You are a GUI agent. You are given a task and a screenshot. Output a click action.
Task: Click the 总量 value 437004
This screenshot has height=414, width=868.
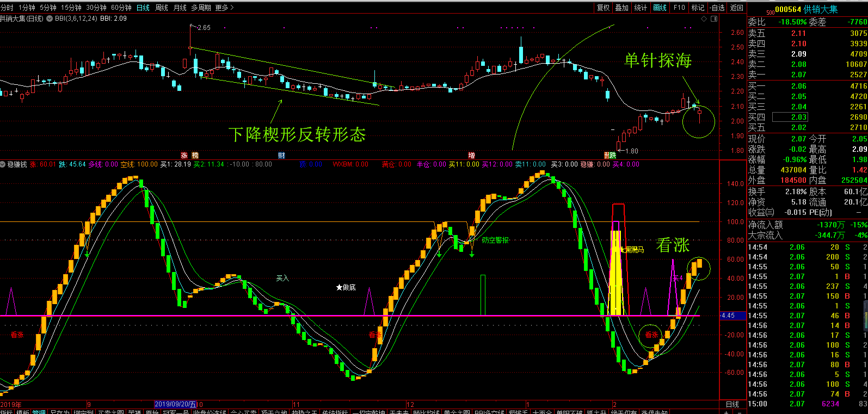(793, 170)
